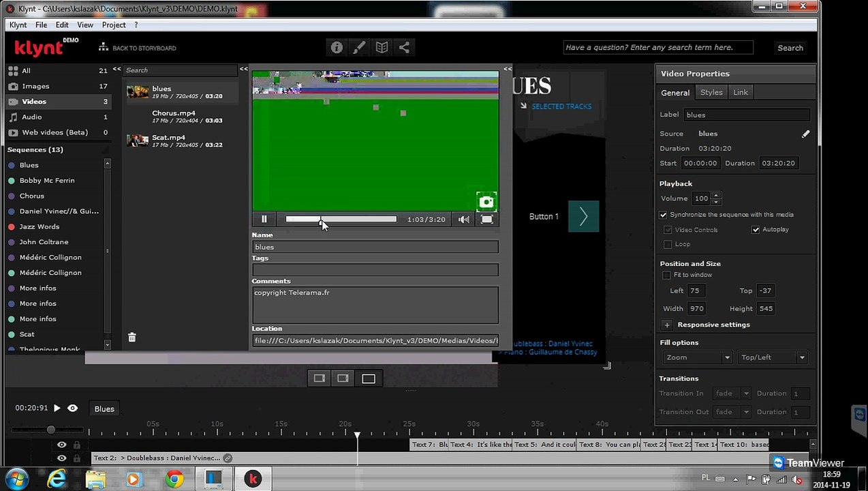This screenshot has width=868, height=491.
Task: Click the Search button
Action: 790,48
